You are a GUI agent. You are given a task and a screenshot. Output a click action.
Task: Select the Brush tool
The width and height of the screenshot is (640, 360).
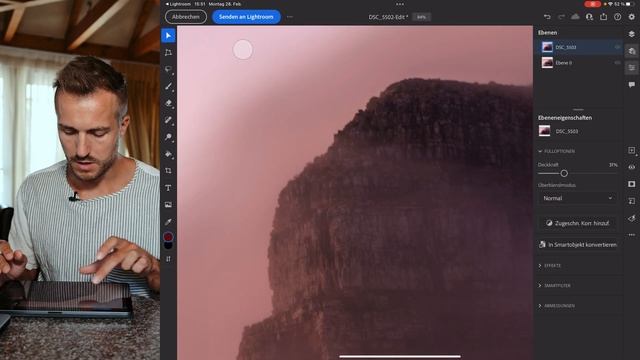[x=168, y=86]
